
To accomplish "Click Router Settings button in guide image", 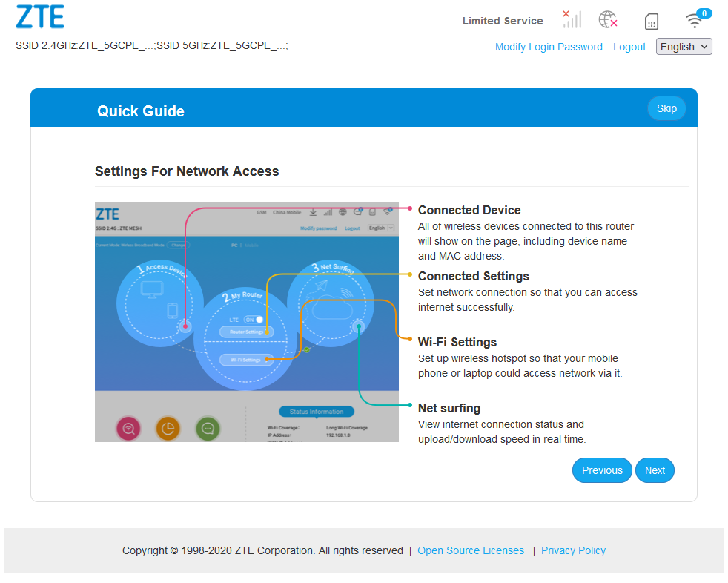I will [x=246, y=332].
